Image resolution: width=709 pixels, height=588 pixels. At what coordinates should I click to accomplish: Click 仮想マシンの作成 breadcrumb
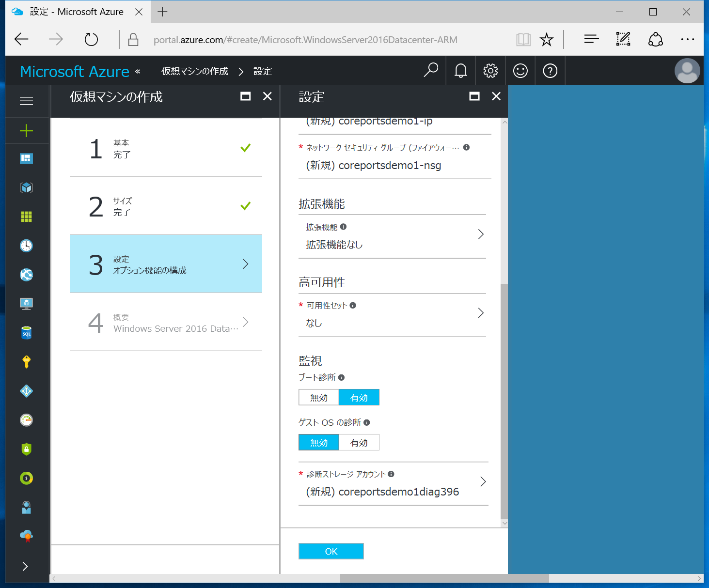pos(195,71)
